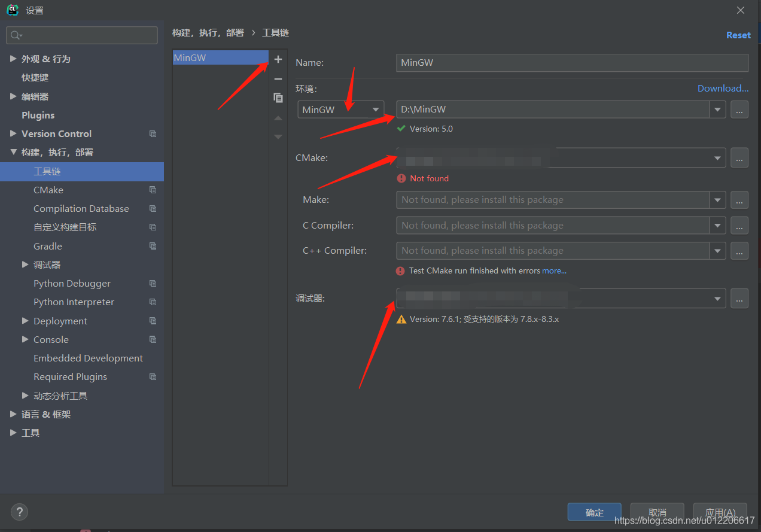The height and width of the screenshot is (532, 761).
Task: Copy the selected toolchain configuration
Action: 278,98
